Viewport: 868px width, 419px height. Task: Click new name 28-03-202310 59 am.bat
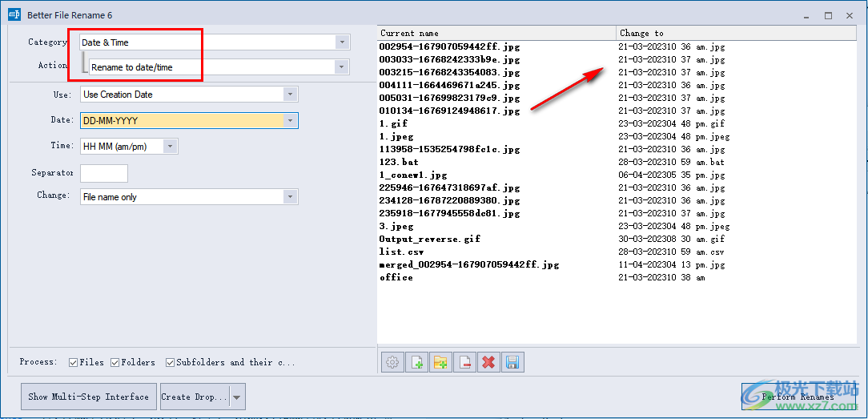[x=672, y=162]
